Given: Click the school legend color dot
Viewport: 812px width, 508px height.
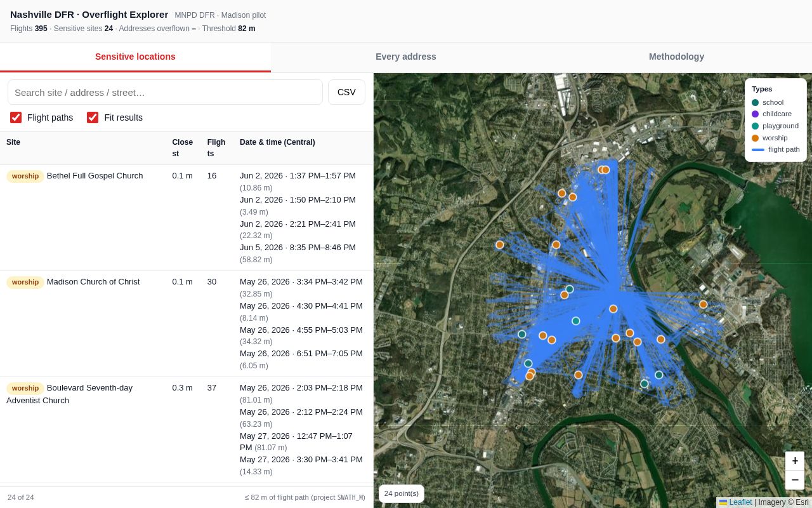Looking at the screenshot, I should tap(755, 102).
